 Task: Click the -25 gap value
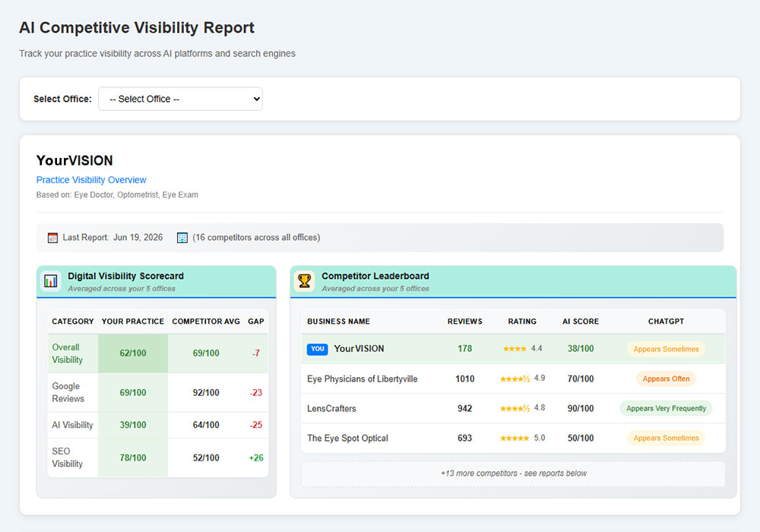pyautogui.click(x=256, y=425)
